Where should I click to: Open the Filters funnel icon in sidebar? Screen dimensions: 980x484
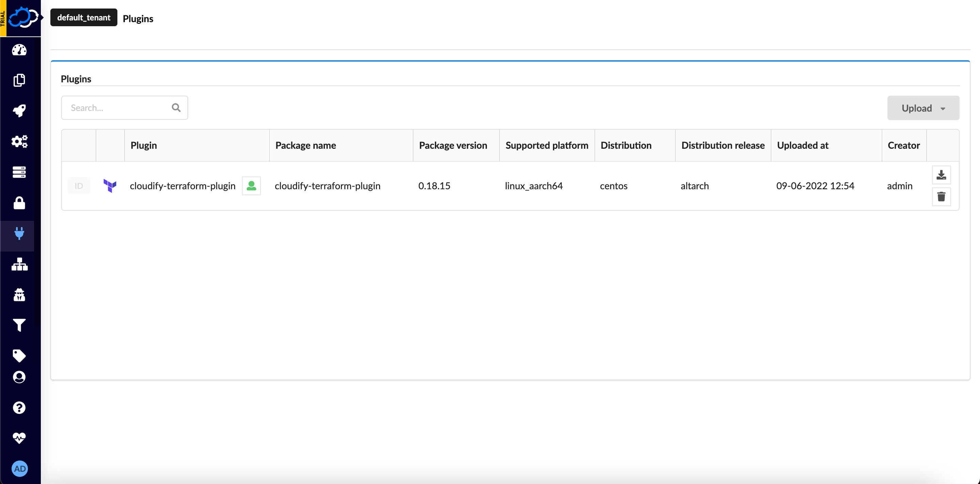[19, 325]
